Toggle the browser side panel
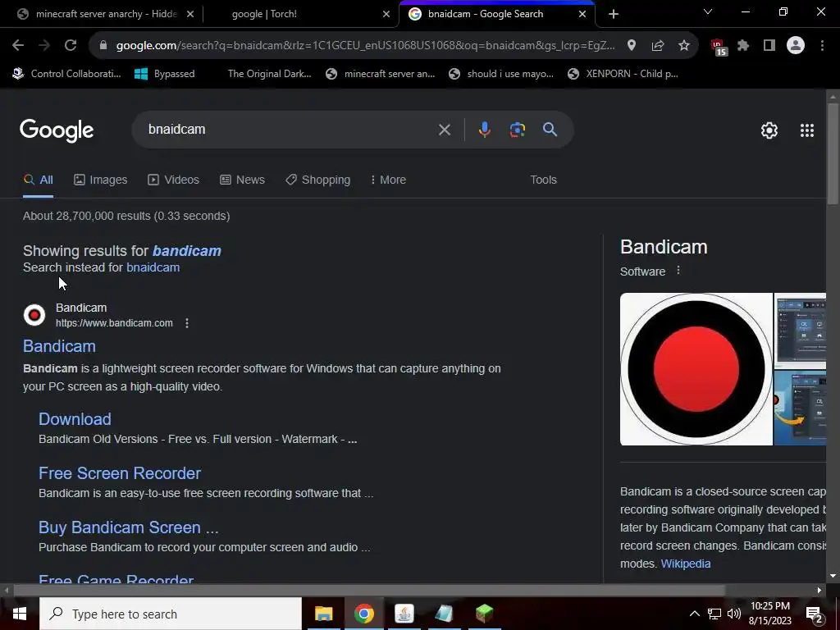840x630 pixels. click(x=769, y=46)
